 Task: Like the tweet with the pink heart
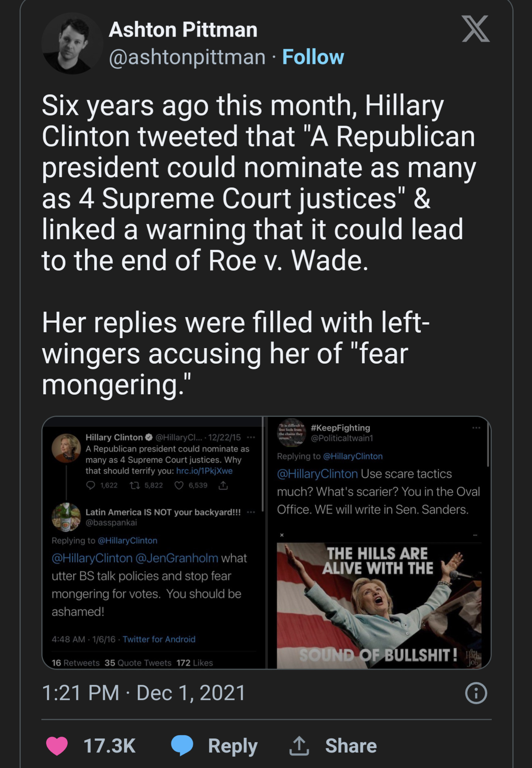tap(57, 745)
